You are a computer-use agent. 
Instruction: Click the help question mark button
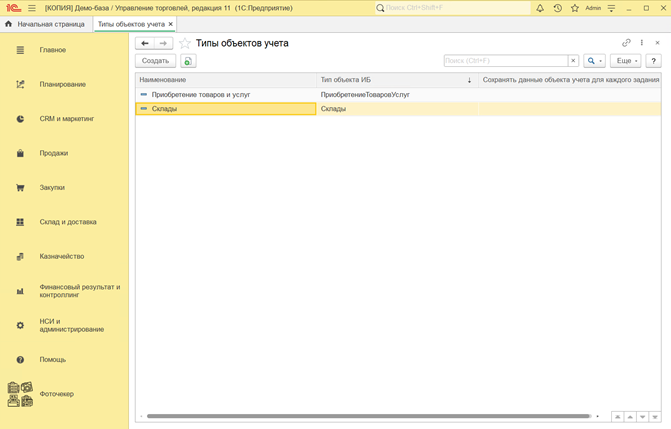[653, 61]
